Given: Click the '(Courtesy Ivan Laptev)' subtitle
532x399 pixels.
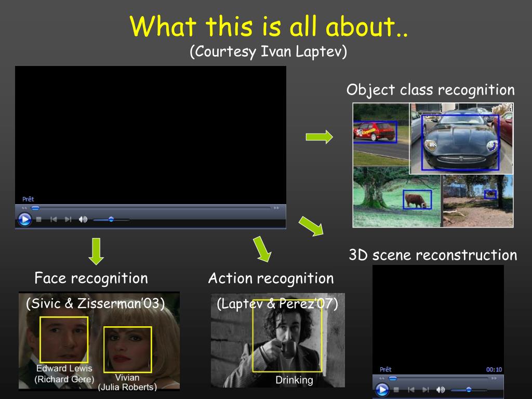Looking at the screenshot, I should point(269,51).
